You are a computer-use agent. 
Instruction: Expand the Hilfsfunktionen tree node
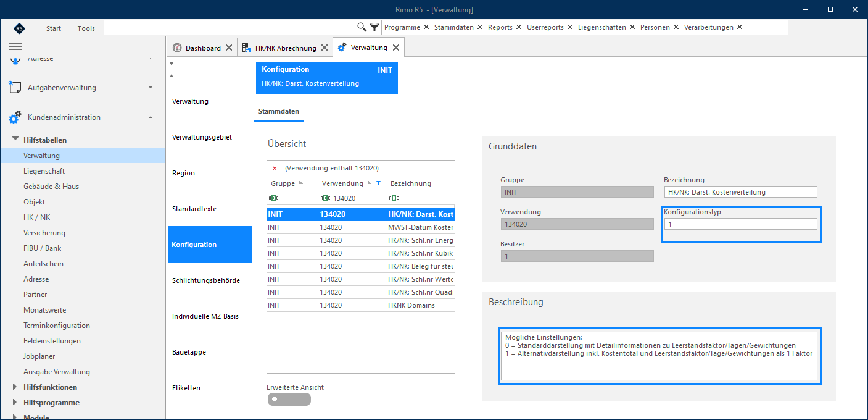click(x=15, y=387)
